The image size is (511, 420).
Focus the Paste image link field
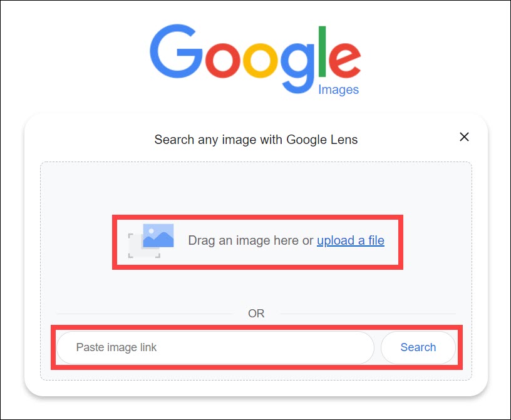(x=215, y=347)
